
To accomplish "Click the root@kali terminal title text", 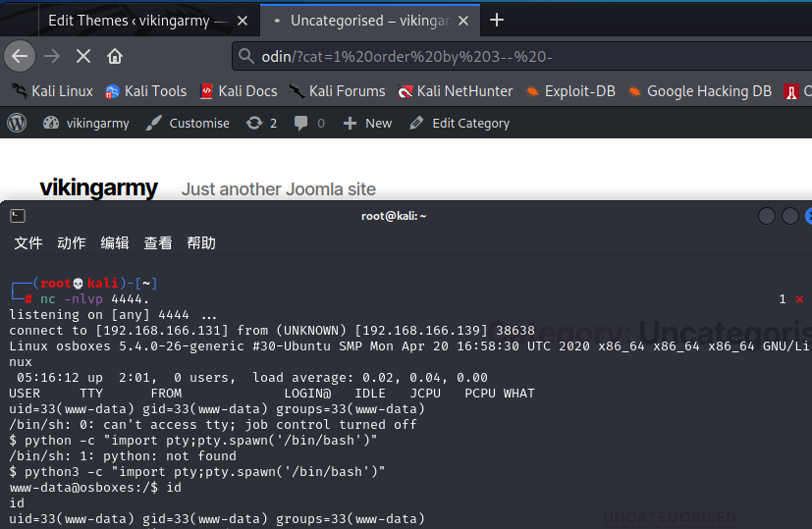I will tap(394, 216).
